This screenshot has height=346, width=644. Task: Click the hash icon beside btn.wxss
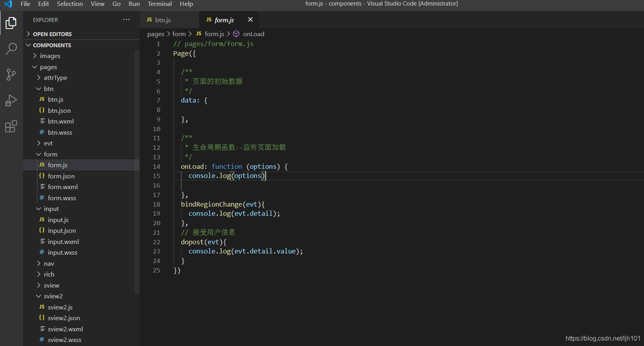42,132
